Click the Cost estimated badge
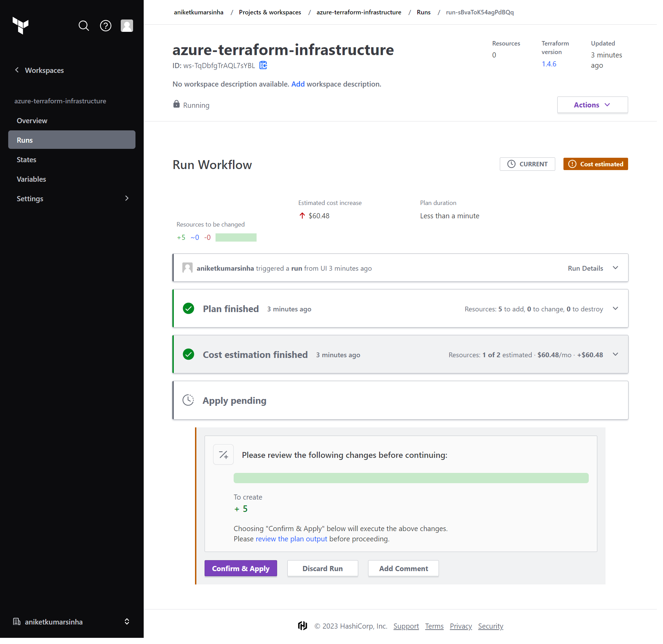Image resolution: width=663 pixels, height=644 pixels. pos(596,164)
